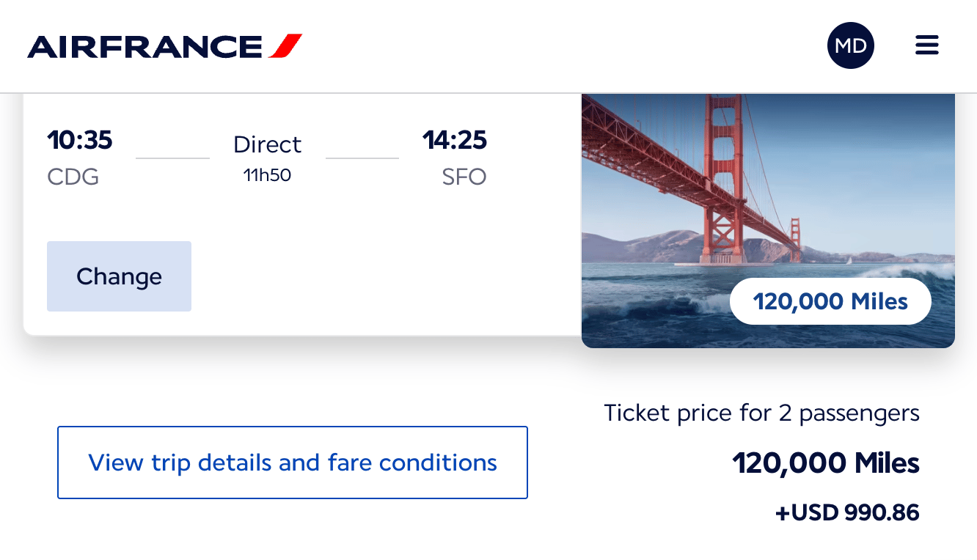Click the Air France logo wordmark
977x560 pixels.
(144, 46)
